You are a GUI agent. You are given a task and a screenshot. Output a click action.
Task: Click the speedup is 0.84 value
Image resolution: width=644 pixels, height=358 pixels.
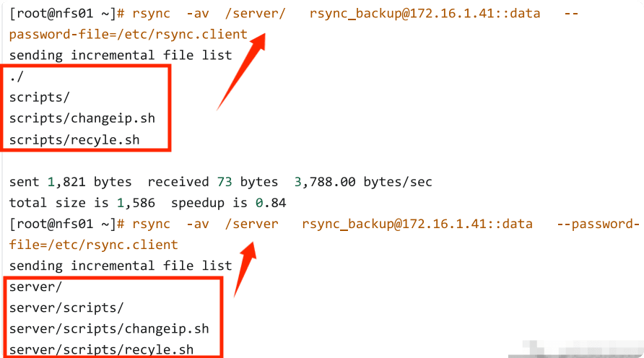[219, 203]
